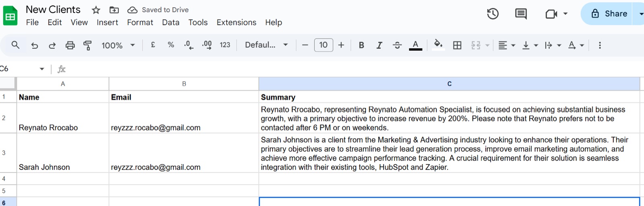This screenshot has width=644, height=206.
Task: Select the Email header cell
Action: coord(184,97)
